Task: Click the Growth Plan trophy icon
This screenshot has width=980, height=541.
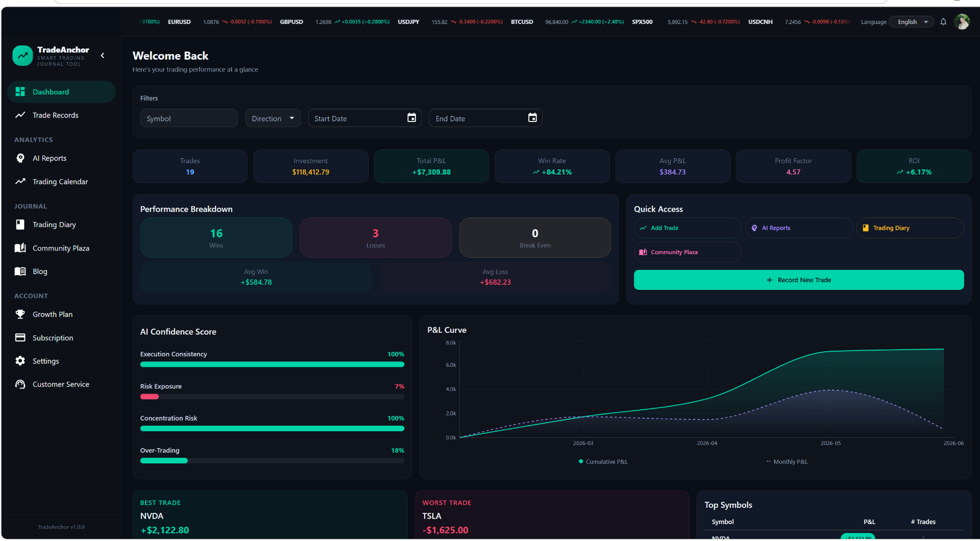Action: tap(20, 314)
